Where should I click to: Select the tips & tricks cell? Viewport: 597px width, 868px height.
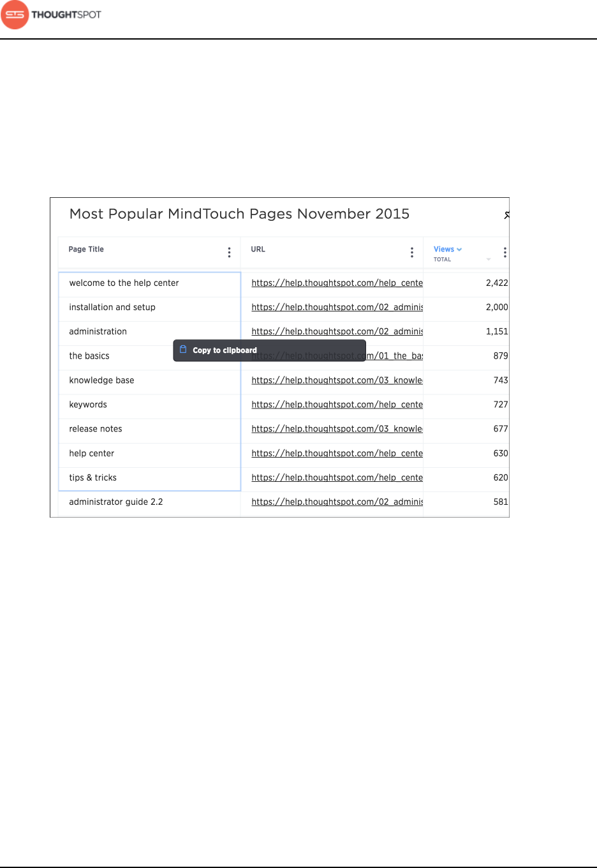[x=93, y=477]
